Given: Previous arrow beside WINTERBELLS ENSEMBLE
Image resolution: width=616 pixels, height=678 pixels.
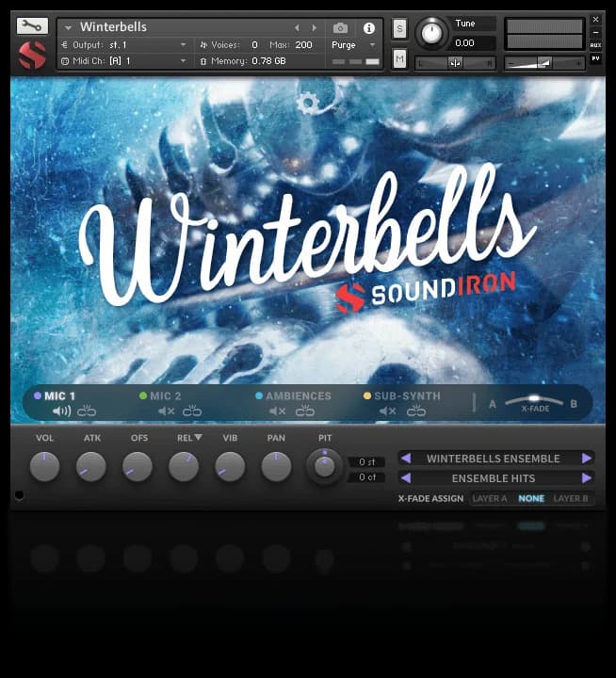Looking at the screenshot, I should 406,458.
